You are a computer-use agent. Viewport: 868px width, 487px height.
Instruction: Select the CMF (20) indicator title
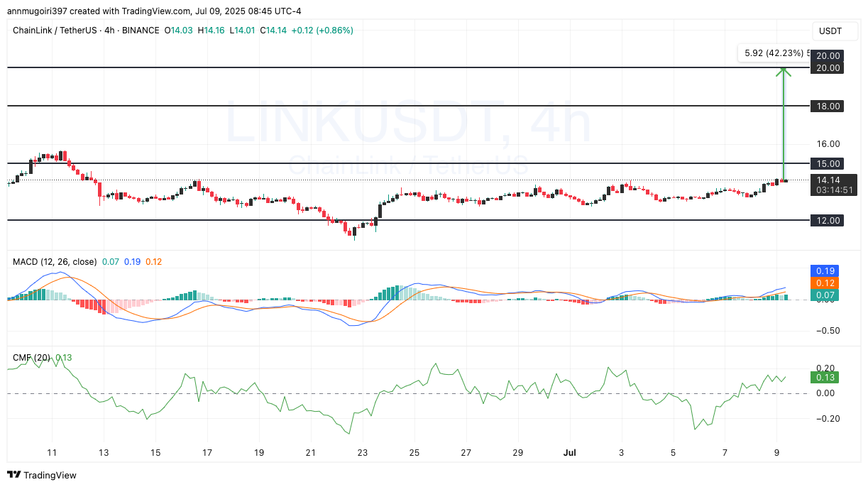point(32,358)
